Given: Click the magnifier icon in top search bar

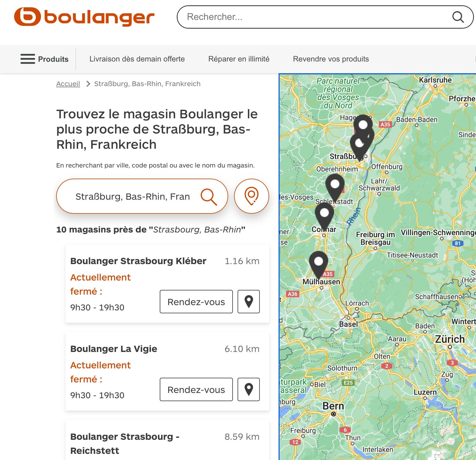Looking at the screenshot, I should [x=458, y=17].
